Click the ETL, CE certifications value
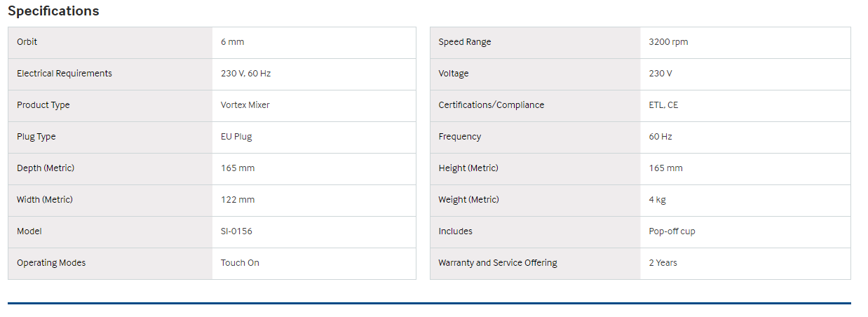The width and height of the screenshot is (868, 317). 663,105
